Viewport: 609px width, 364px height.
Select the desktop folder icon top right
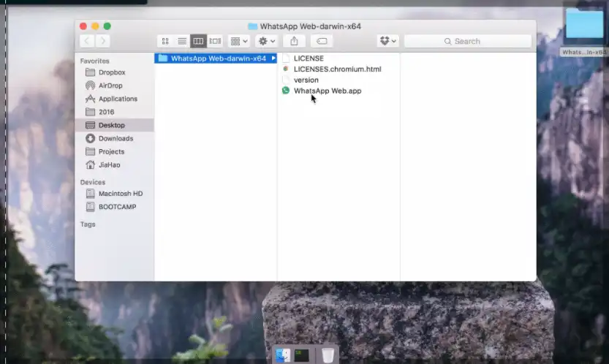coord(584,24)
